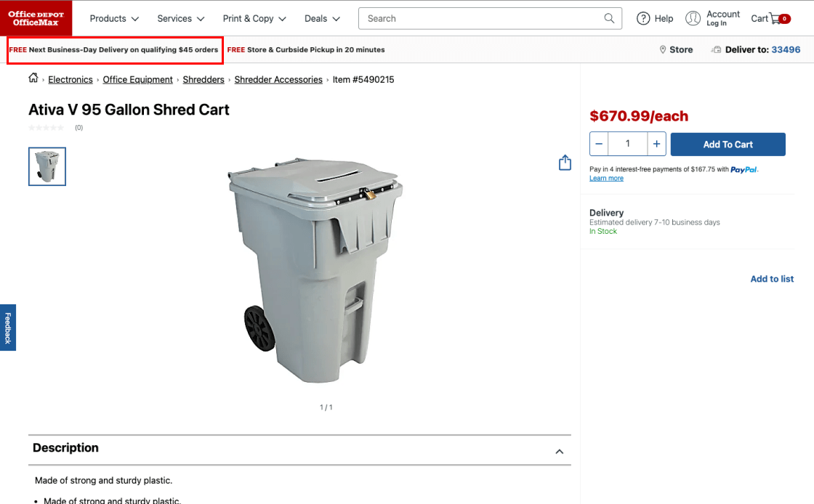The height and width of the screenshot is (504, 814).
Task: Open the shopping cart icon
Action: pos(775,19)
